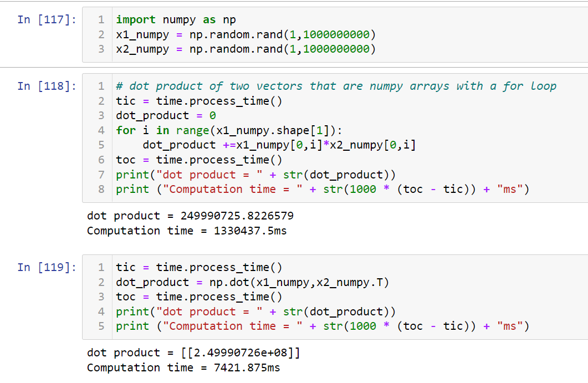Image resolution: width=588 pixels, height=383 pixels.
Task: Click line number 5 in cell 119
Action: pos(101,326)
